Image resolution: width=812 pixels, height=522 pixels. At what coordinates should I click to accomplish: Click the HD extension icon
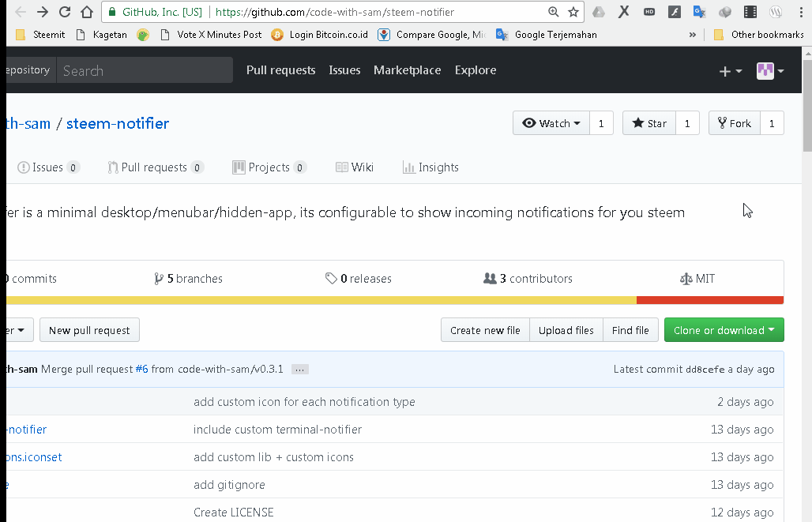pyautogui.click(x=648, y=12)
